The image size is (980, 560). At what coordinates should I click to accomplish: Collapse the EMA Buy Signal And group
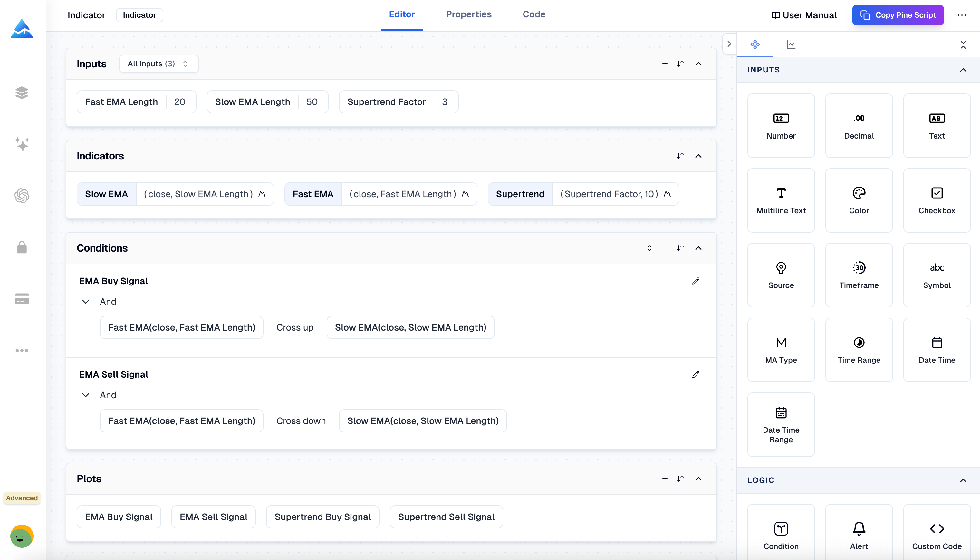tap(86, 302)
